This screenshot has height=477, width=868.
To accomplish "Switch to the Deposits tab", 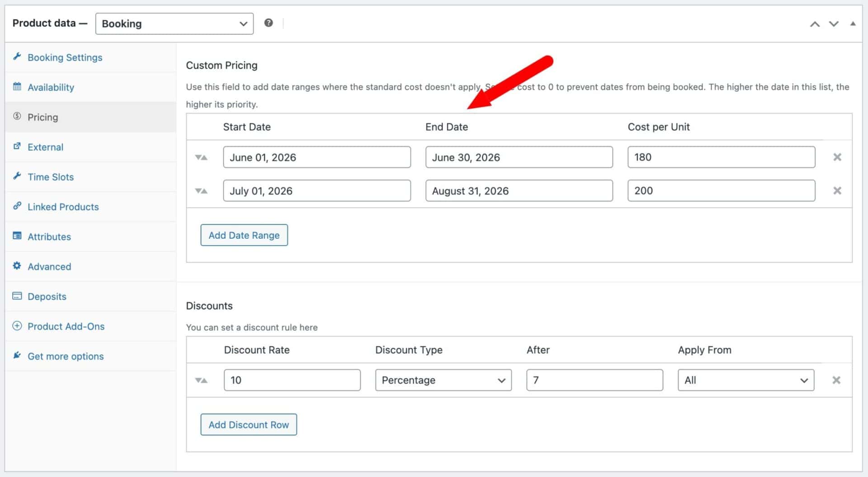I will (90, 296).
